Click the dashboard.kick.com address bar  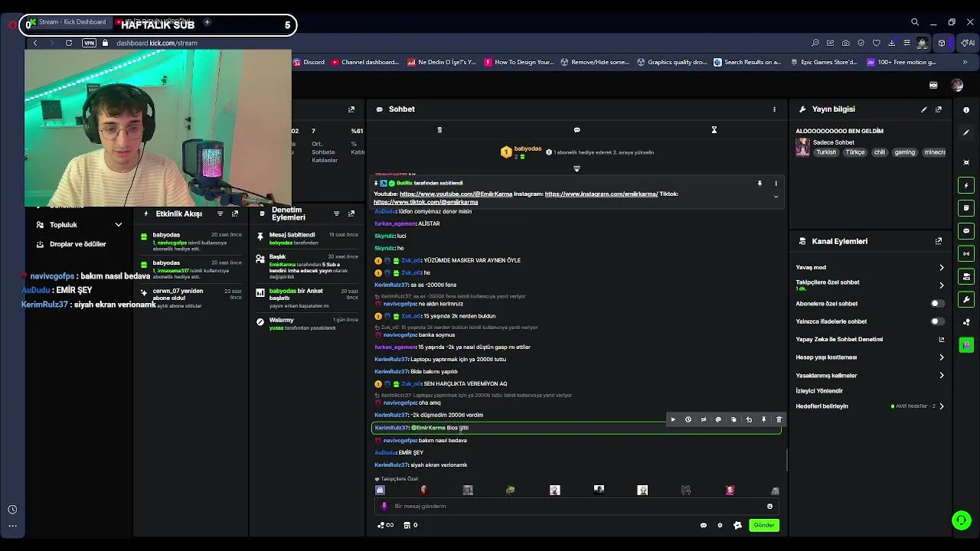(x=156, y=43)
